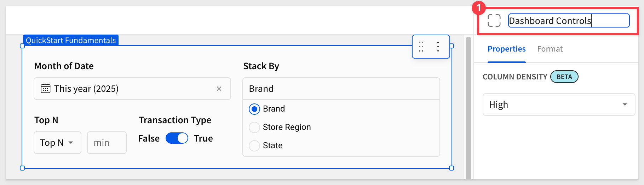Click the BETA badge next to Column Density
This screenshot has height=185, width=644.
click(564, 77)
